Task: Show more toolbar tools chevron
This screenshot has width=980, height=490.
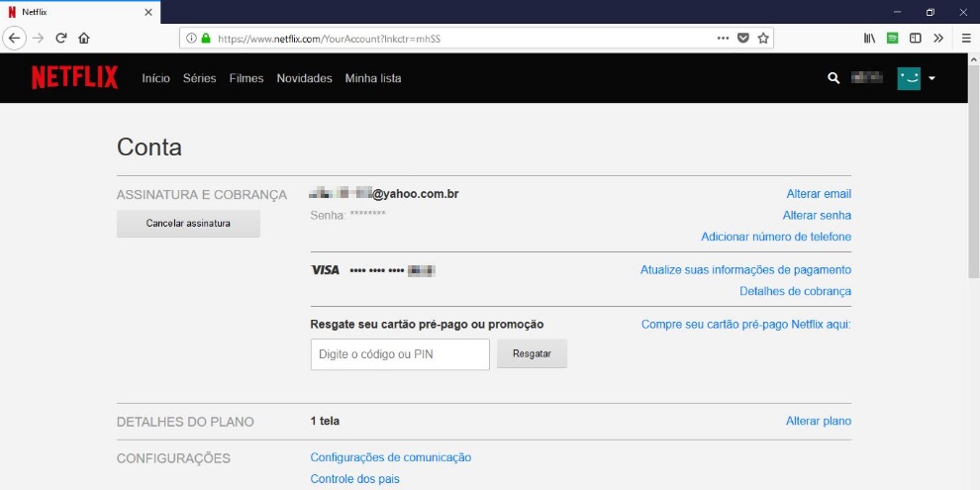Action: [938, 39]
